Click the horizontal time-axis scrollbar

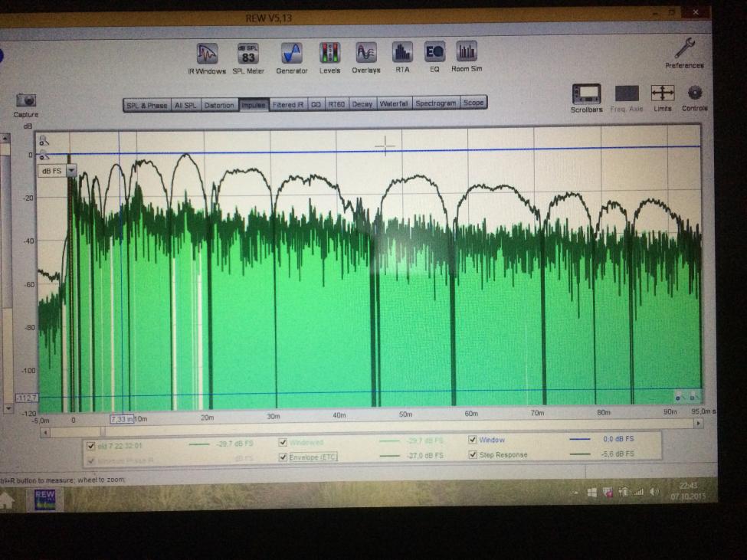[x=368, y=432]
